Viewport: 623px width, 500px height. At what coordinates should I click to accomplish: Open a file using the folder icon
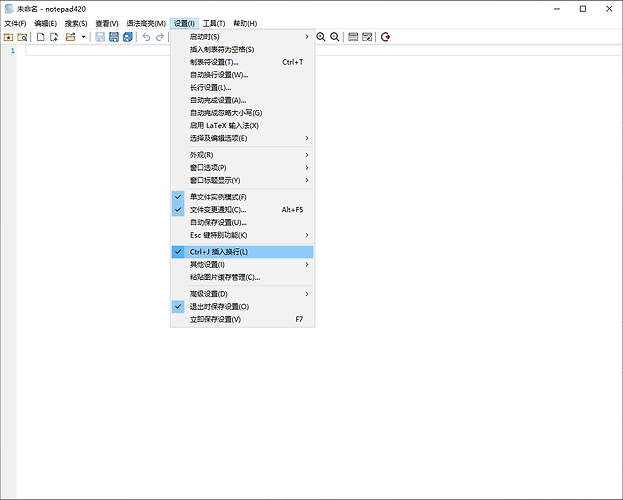(70, 37)
